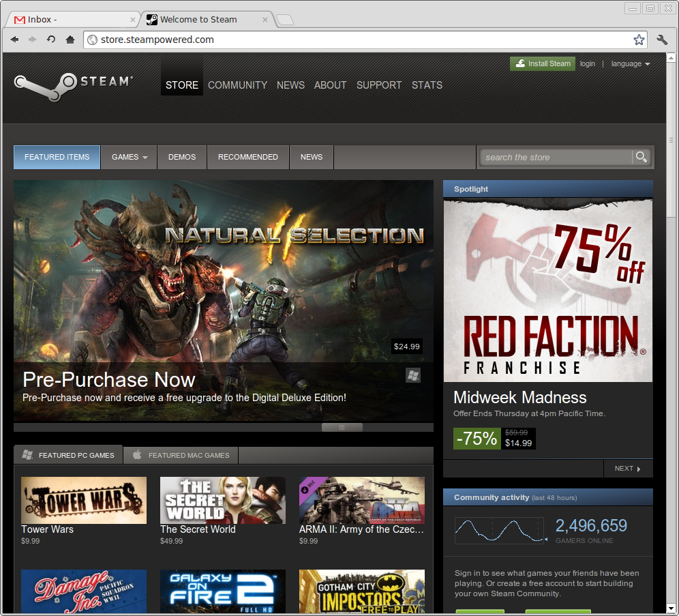View the STATS page
The image size is (679, 616).
pos(427,85)
